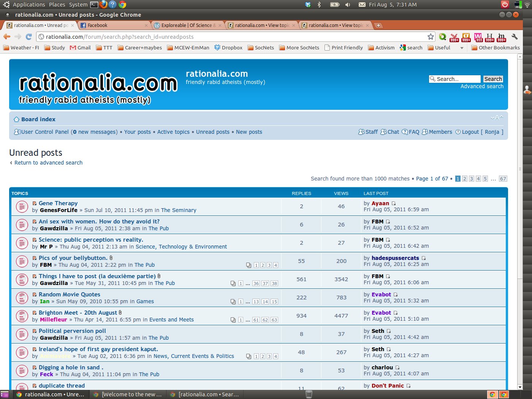The width and height of the screenshot is (532, 399).
Task: Go to page 67 of results
Action: coord(503,179)
